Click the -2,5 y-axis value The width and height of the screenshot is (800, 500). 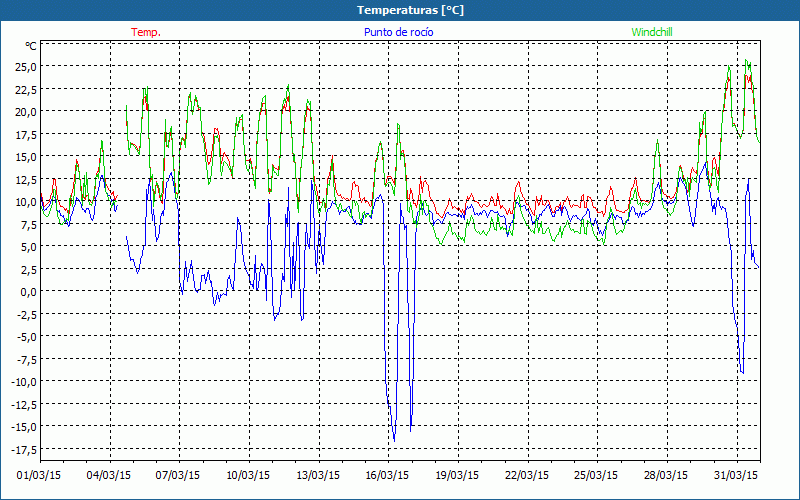coord(26,314)
